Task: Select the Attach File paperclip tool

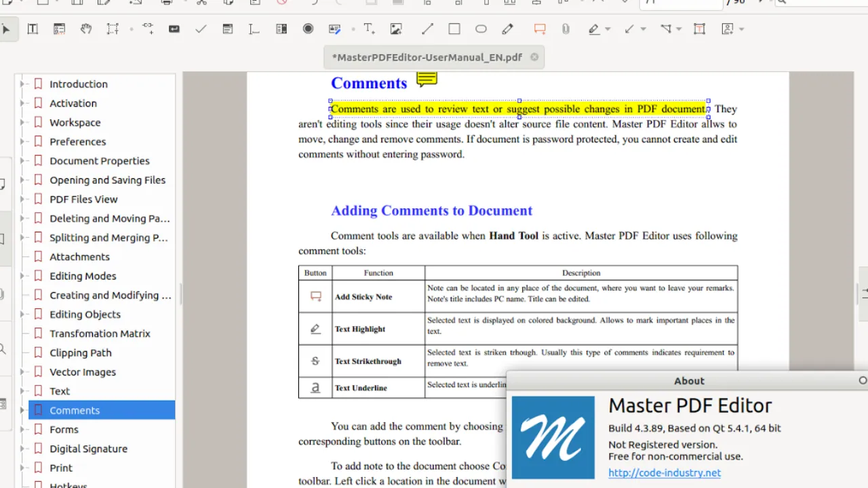Action: click(566, 29)
